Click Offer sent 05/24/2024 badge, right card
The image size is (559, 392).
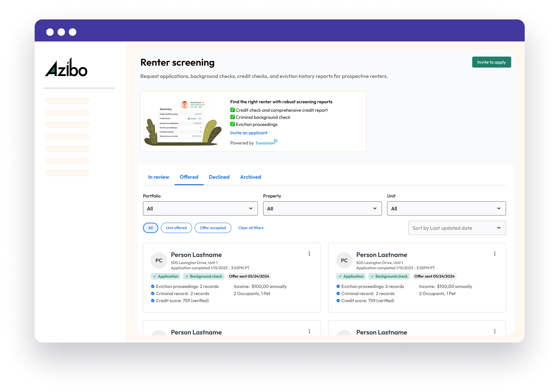coord(434,276)
